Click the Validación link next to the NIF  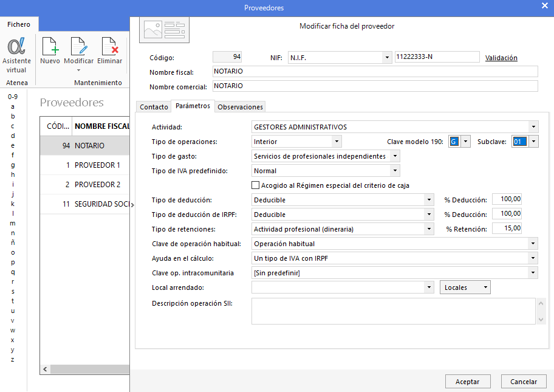pos(501,57)
